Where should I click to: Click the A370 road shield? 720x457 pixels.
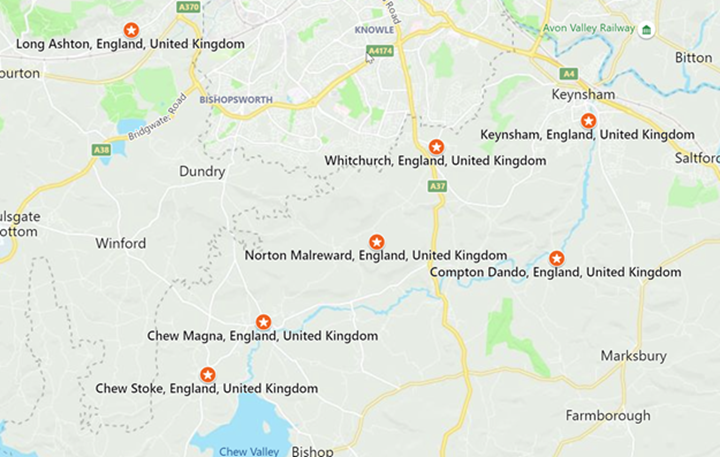[x=189, y=6]
